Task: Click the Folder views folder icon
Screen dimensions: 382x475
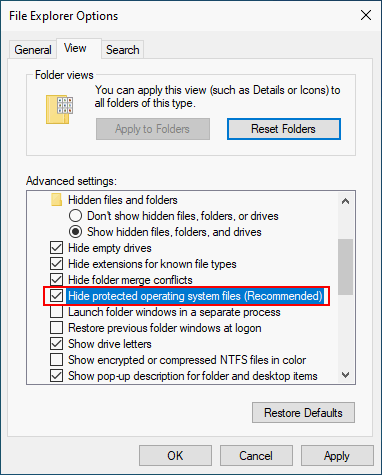Action: coord(59,109)
